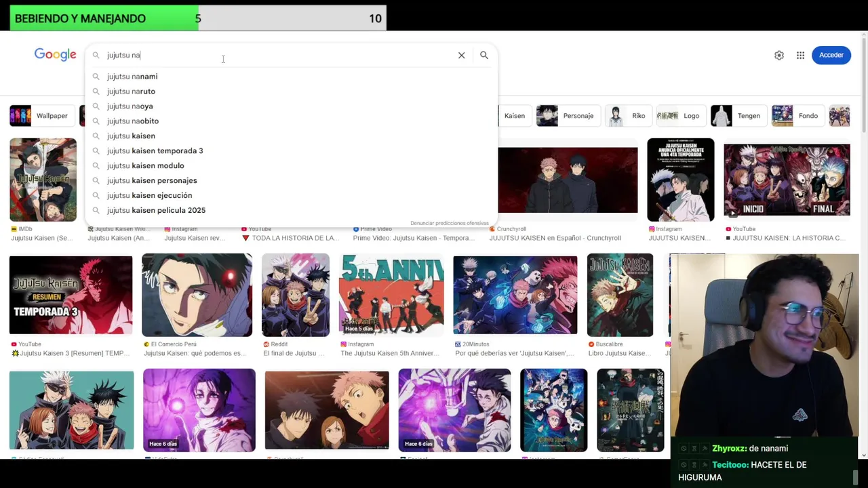Open the Yuji and Megumi trio image in bottom row

coord(327,410)
